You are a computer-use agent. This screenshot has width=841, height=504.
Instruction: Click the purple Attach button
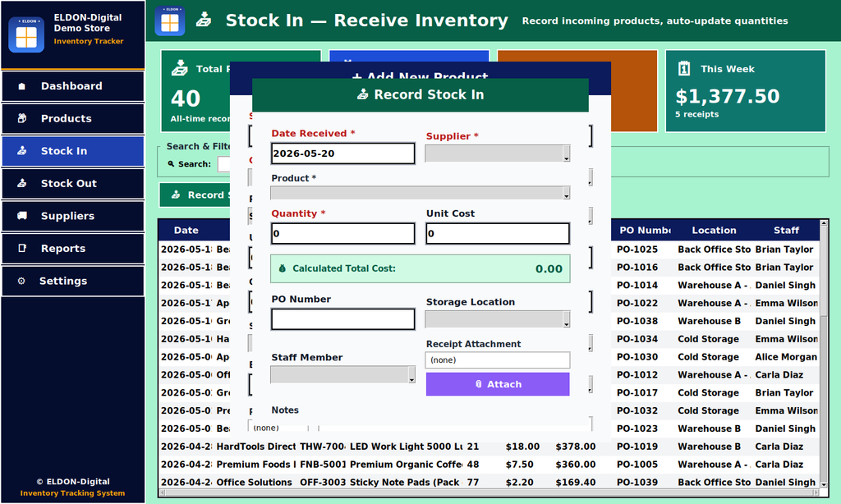click(x=498, y=384)
